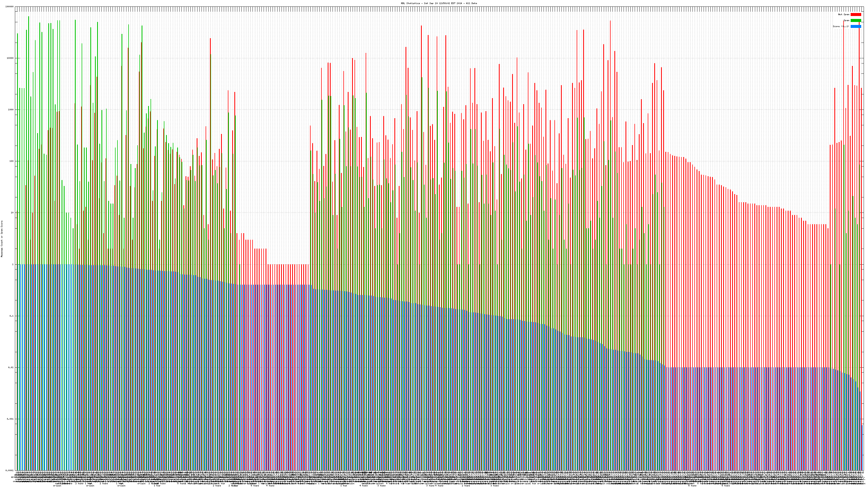
Task: Click the blue Score legend swatch
Action: [x=856, y=26]
